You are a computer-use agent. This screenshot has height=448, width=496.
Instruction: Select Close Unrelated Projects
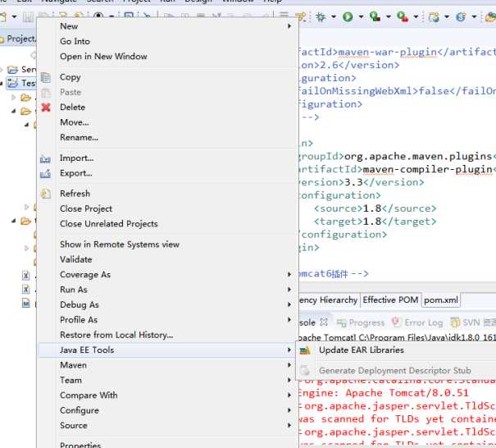tap(109, 224)
